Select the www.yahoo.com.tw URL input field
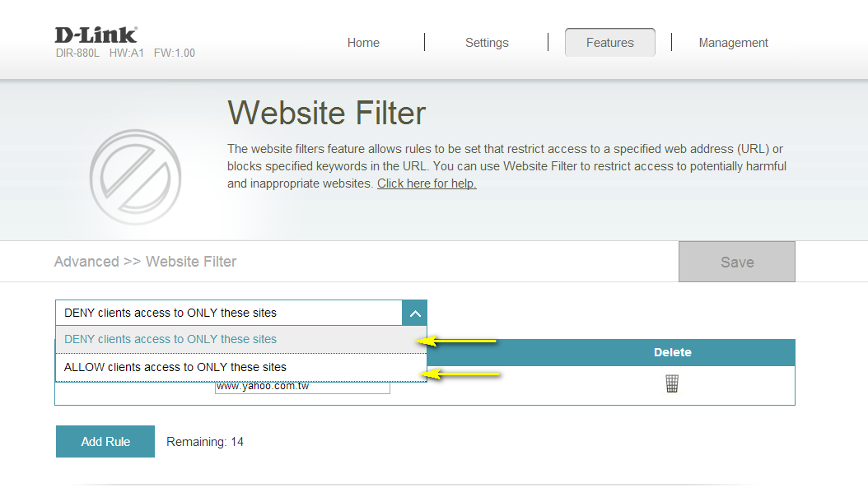This screenshot has width=868, height=497. [302, 387]
